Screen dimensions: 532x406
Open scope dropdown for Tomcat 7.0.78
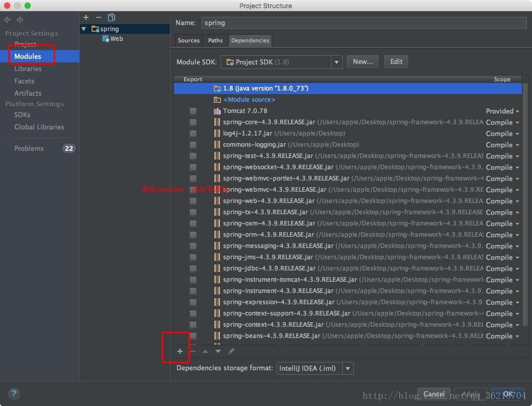pyautogui.click(x=502, y=111)
